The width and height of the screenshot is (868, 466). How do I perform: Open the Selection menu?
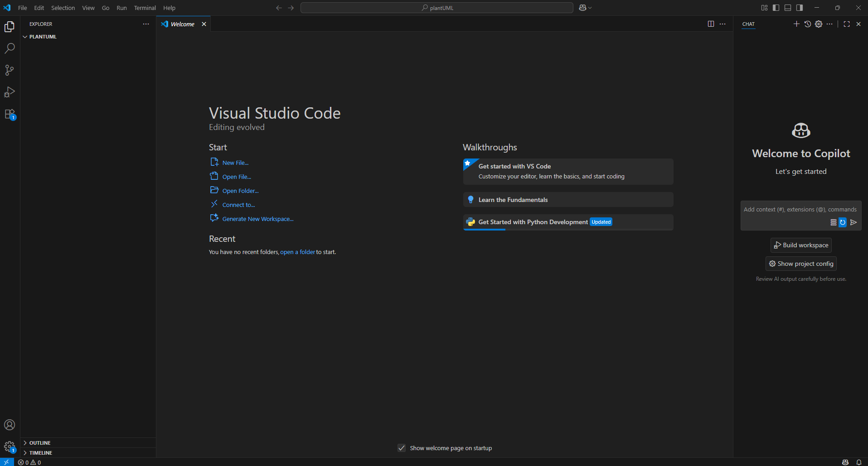63,8
